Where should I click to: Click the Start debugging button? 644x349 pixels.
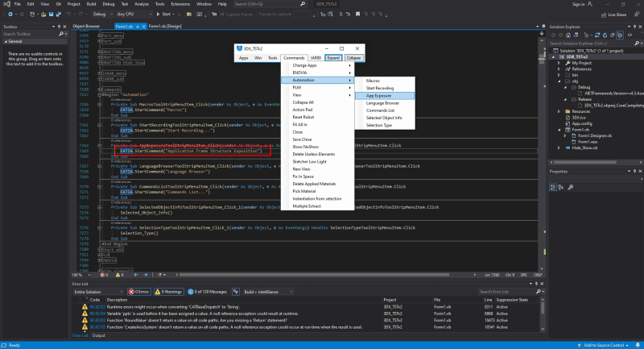click(x=164, y=15)
